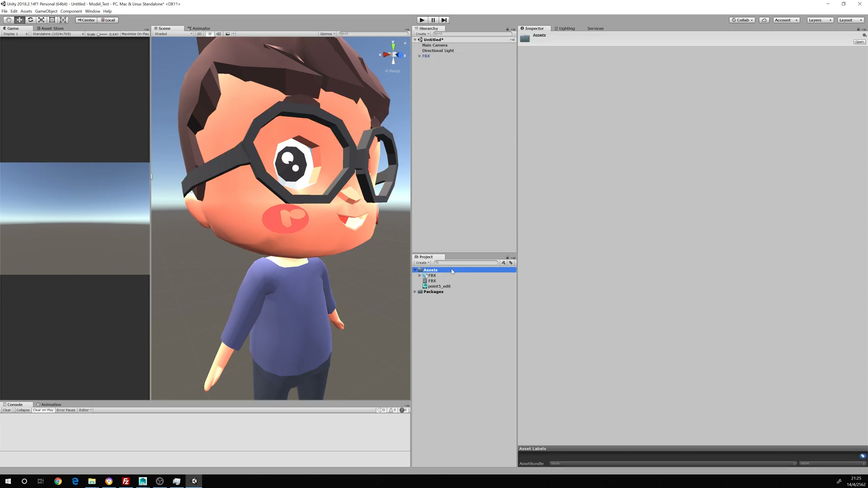The image size is (868, 488).
Task: Select the Hand tool
Action: coord(9,20)
